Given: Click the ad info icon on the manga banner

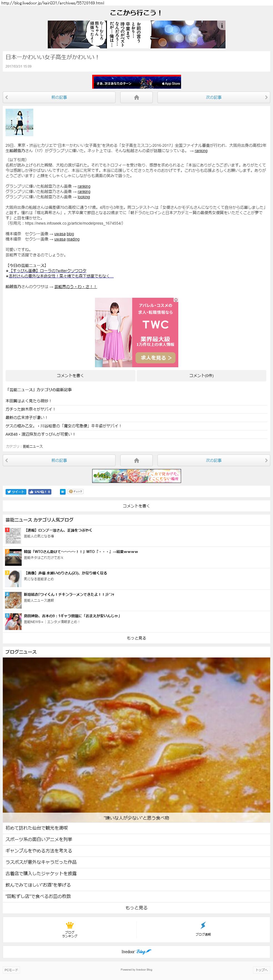Looking at the screenshot, I should pos(222,26).
